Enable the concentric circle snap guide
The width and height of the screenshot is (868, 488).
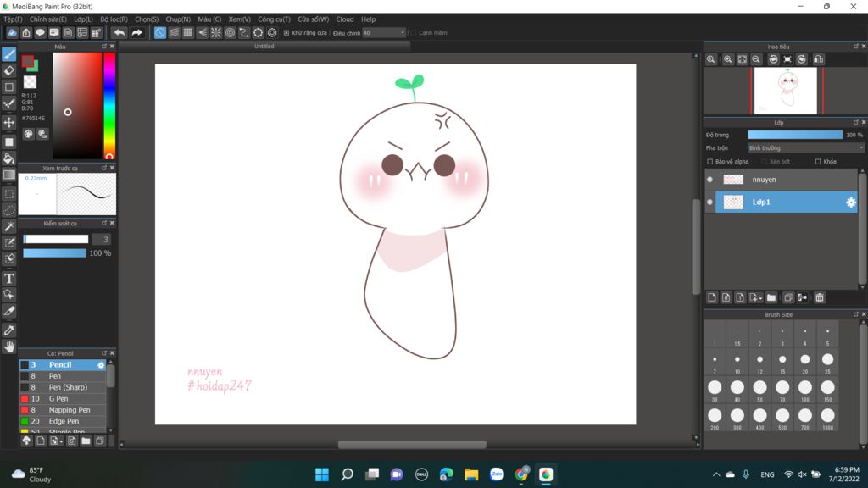(x=230, y=33)
